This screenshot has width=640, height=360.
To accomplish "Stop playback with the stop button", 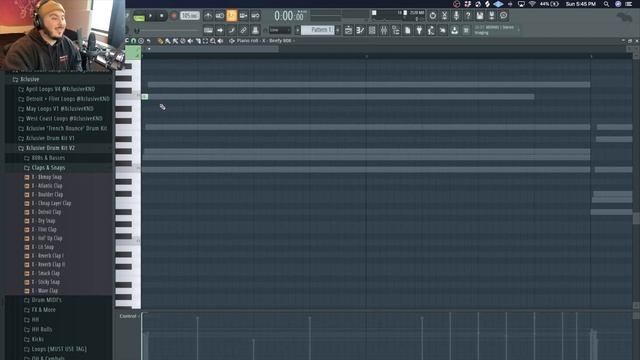I will 162,16.
